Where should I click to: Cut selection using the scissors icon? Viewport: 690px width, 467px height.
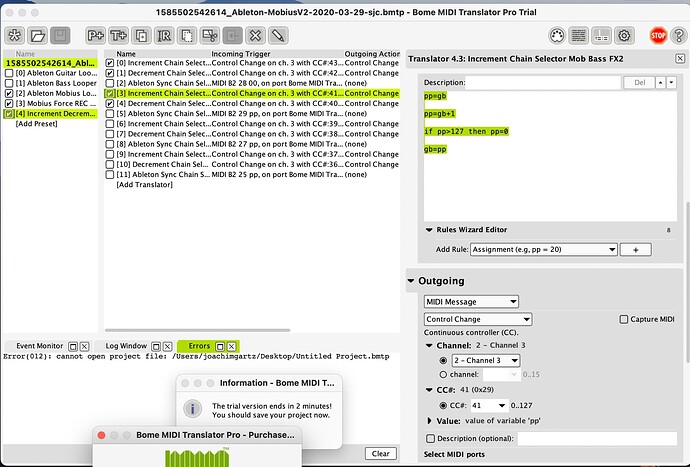210,36
